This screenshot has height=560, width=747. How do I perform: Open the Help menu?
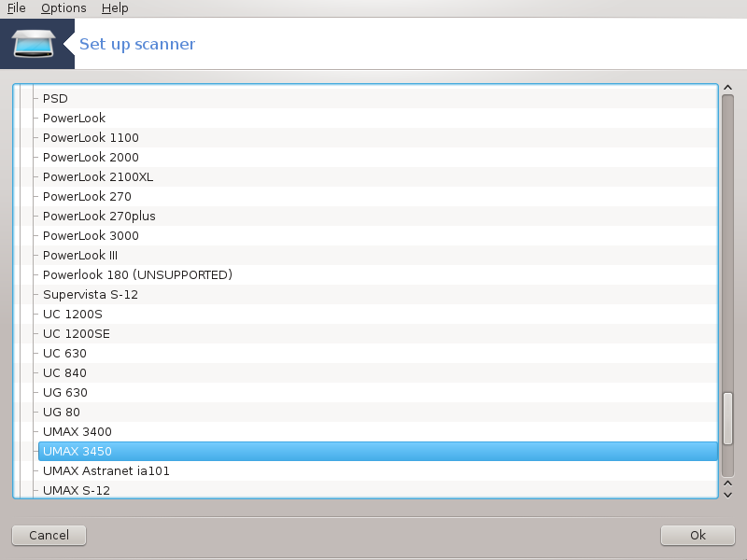point(115,8)
